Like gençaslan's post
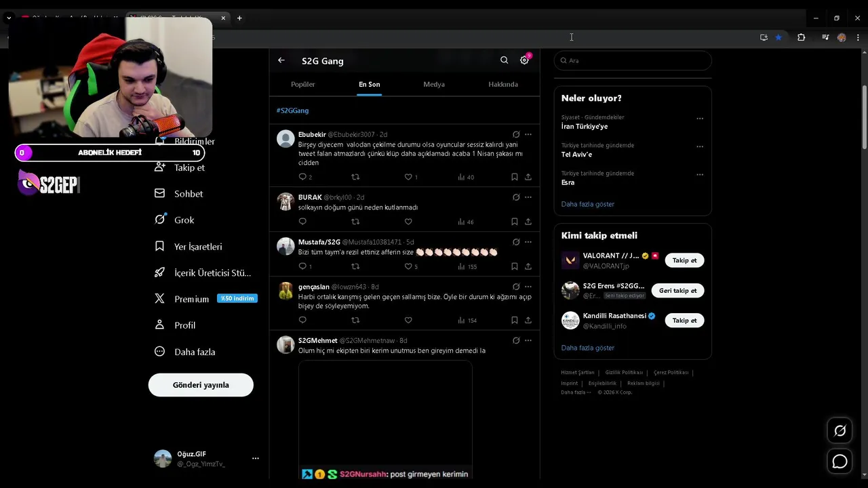Screen dimensions: 868x488 pyautogui.click(x=408, y=320)
